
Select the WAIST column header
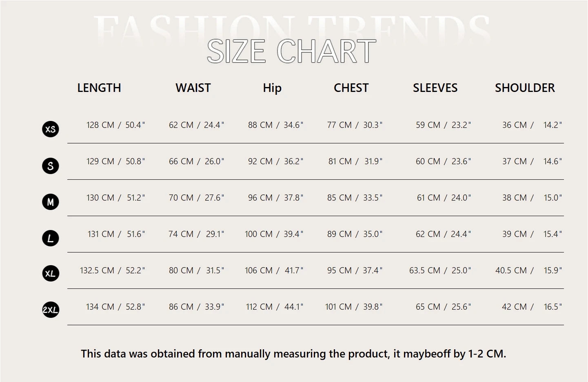coord(193,88)
